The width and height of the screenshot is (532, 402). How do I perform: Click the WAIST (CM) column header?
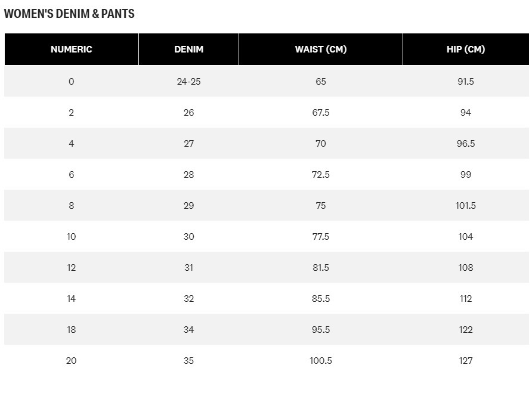click(321, 50)
